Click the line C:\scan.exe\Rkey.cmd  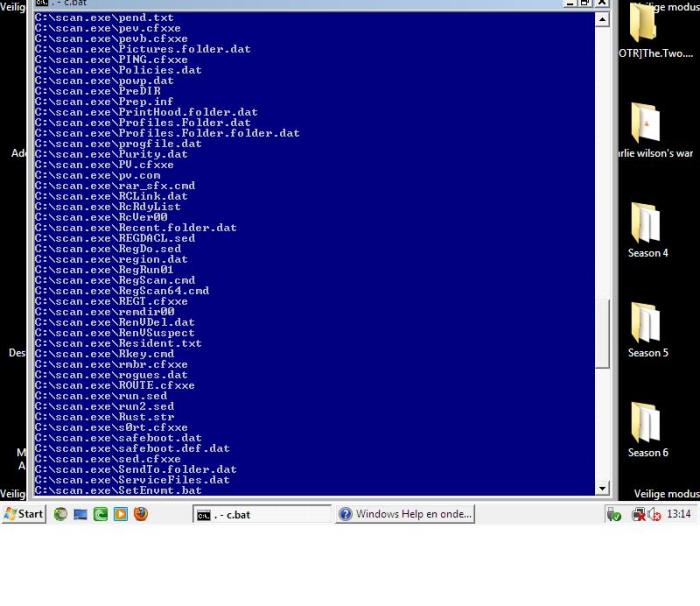click(104, 354)
